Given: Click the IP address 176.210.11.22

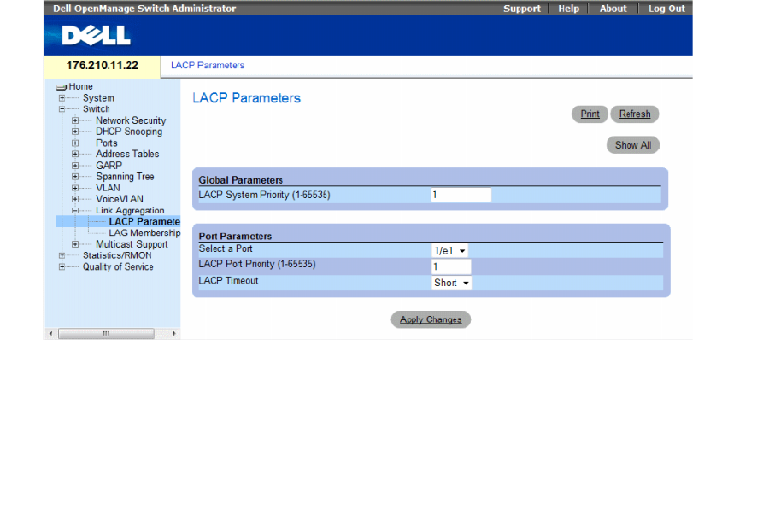Looking at the screenshot, I should coord(102,66).
